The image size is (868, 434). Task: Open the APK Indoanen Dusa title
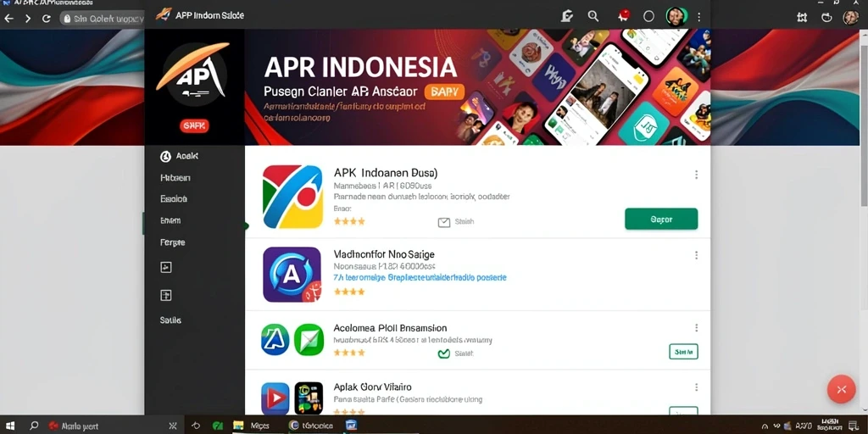click(x=386, y=173)
